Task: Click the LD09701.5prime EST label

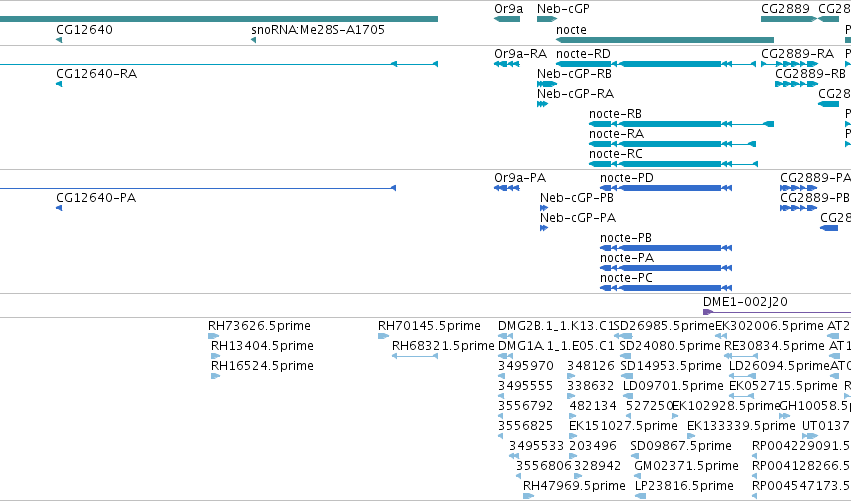Action: coord(674,386)
